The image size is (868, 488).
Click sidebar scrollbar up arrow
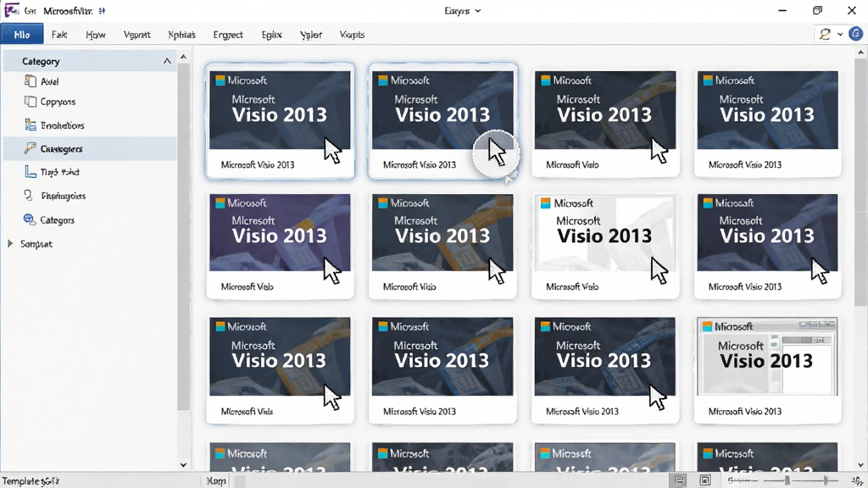coord(183,57)
